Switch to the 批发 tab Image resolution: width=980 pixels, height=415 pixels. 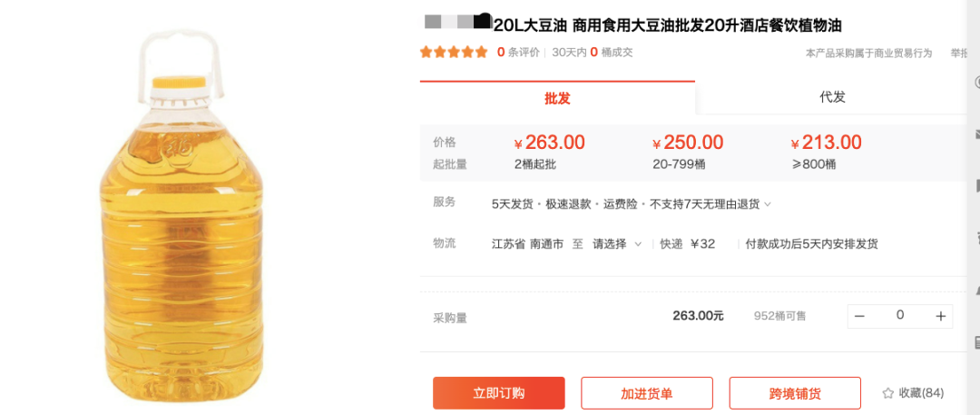pos(557,98)
